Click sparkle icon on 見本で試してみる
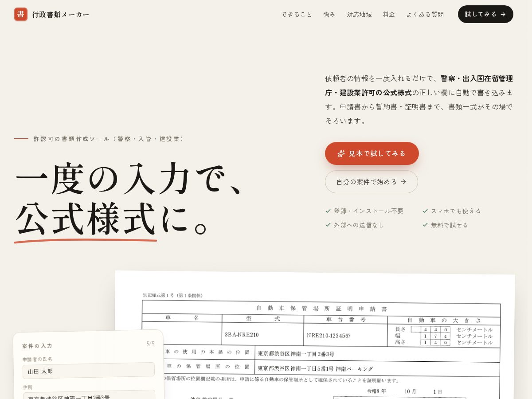Screen dimensions: 532x399 tap(341, 153)
